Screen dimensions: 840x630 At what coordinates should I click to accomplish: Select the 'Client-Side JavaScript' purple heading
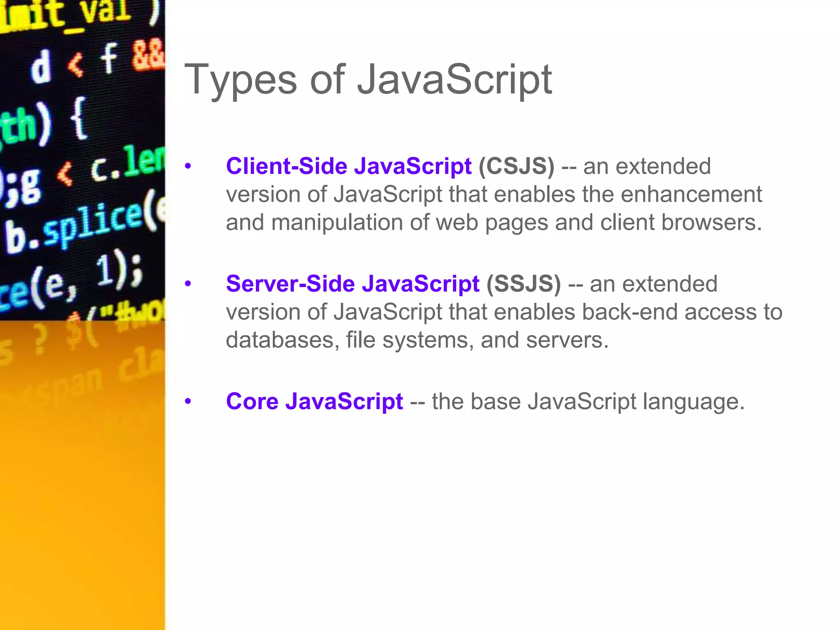pyautogui.click(x=349, y=167)
